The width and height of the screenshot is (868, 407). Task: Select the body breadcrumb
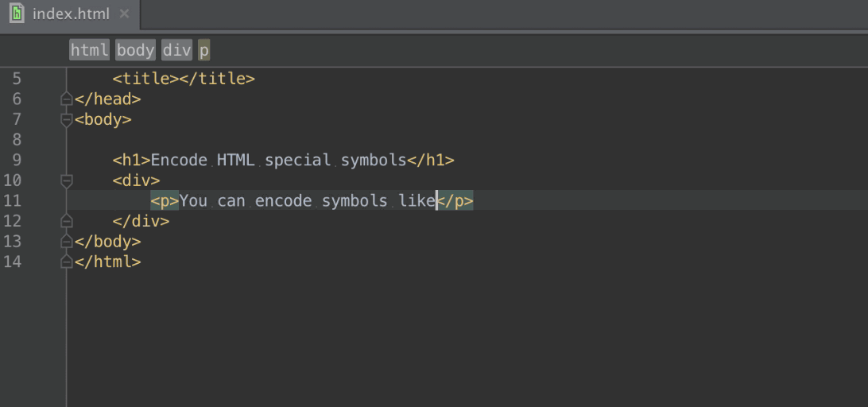point(135,50)
